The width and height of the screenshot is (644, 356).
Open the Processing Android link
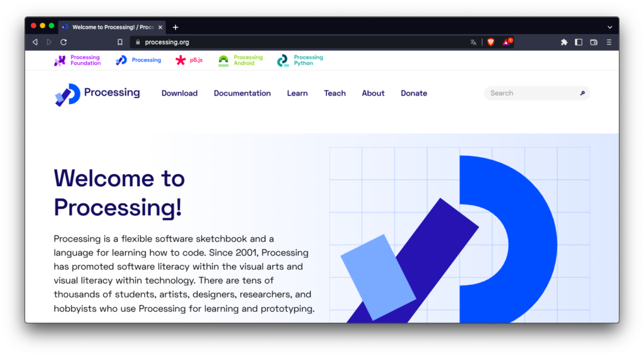pyautogui.click(x=248, y=60)
